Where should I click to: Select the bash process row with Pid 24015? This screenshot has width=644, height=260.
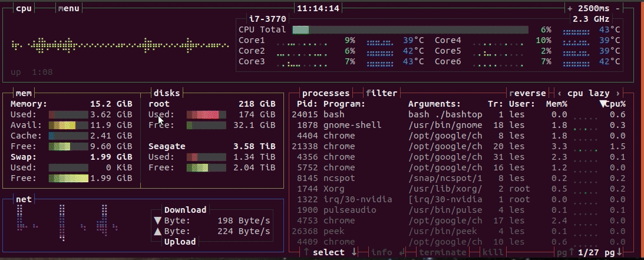[x=458, y=114]
